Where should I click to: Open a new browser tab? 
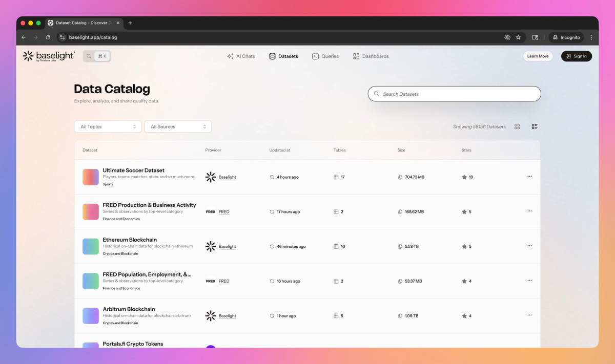pyautogui.click(x=130, y=23)
